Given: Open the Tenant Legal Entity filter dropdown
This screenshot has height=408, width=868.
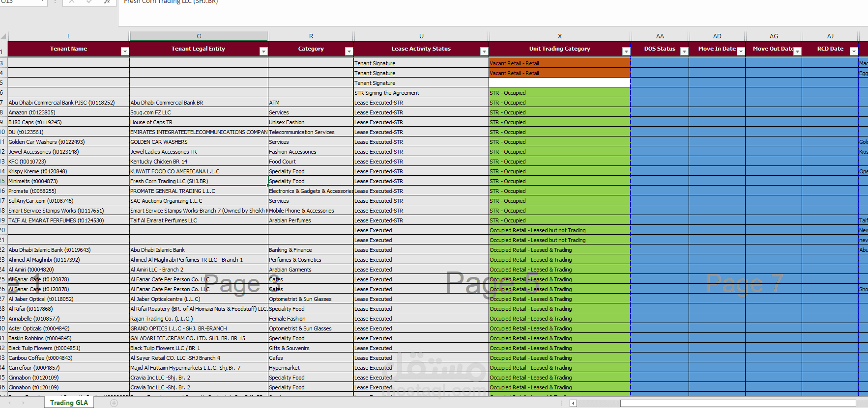Looking at the screenshot, I should click(263, 52).
